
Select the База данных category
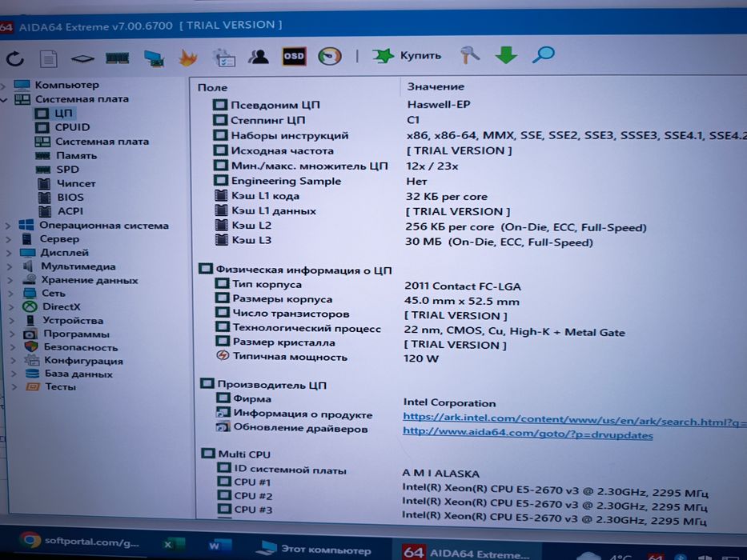(x=78, y=374)
